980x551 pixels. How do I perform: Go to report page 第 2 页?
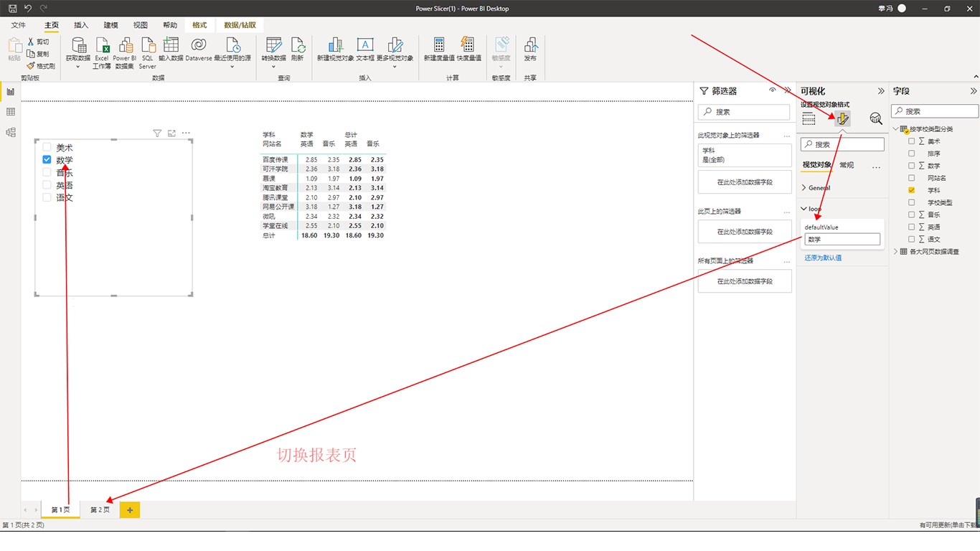[100, 509]
